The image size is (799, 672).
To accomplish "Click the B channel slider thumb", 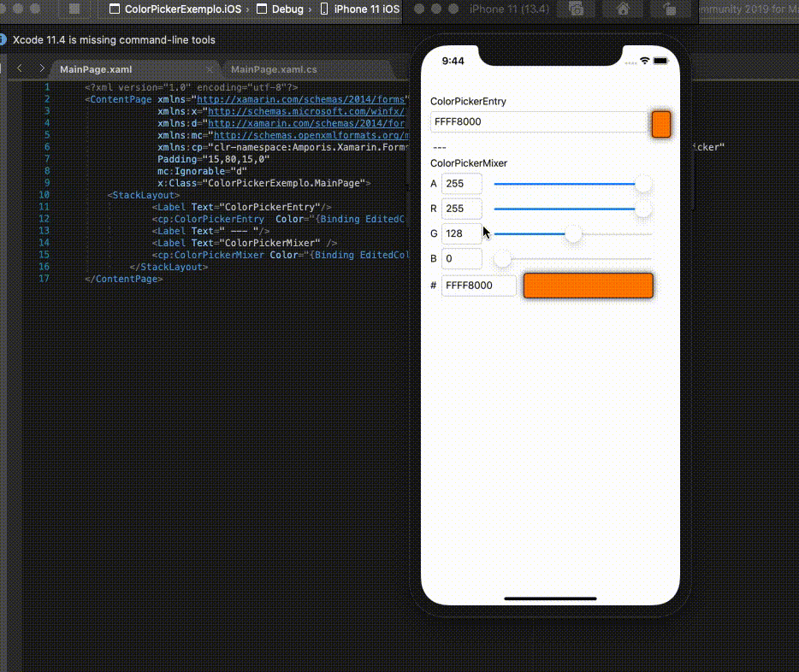I will [503, 258].
